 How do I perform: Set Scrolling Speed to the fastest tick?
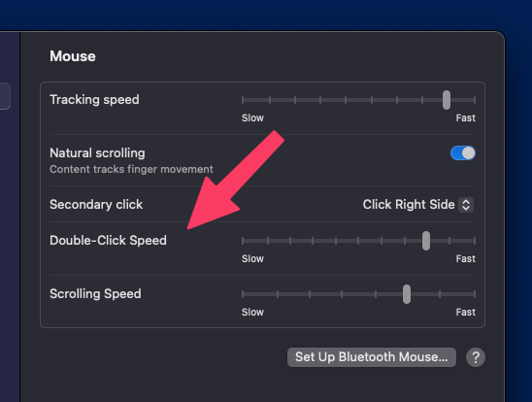click(475, 294)
